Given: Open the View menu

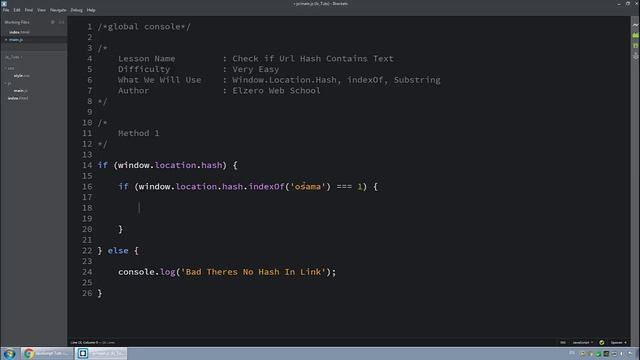Looking at the screenshot, I should click(x=41, y=10).
